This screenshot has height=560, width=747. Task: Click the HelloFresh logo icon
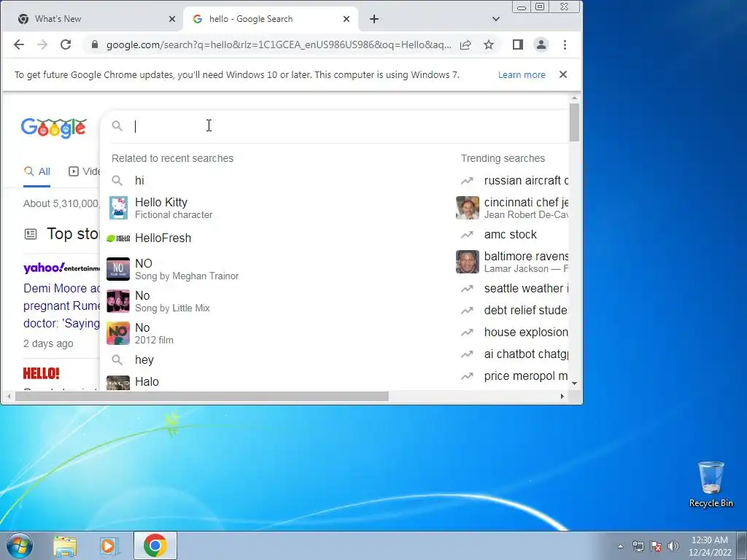[x=118, y=238]
